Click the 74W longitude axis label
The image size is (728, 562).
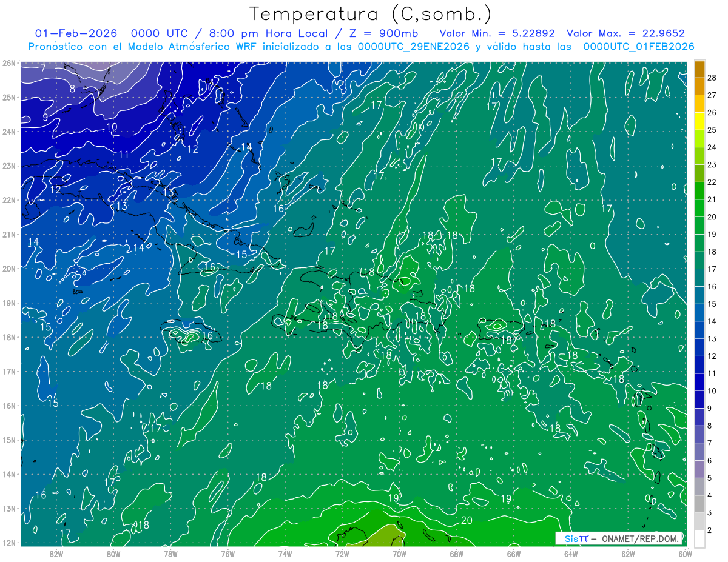(285, 554)
